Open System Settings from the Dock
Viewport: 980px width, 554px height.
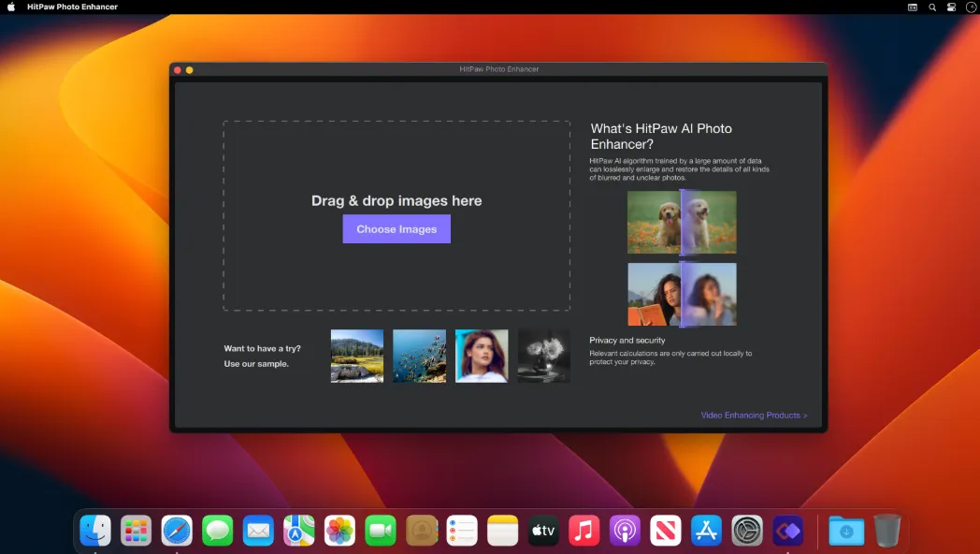click(747, 531)
